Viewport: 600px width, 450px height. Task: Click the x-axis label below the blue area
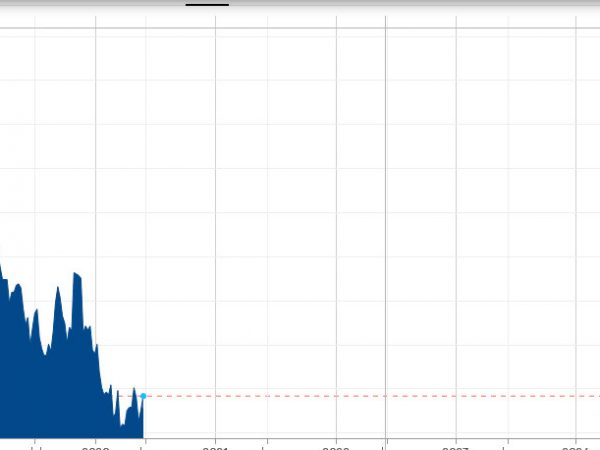[96, 447]
